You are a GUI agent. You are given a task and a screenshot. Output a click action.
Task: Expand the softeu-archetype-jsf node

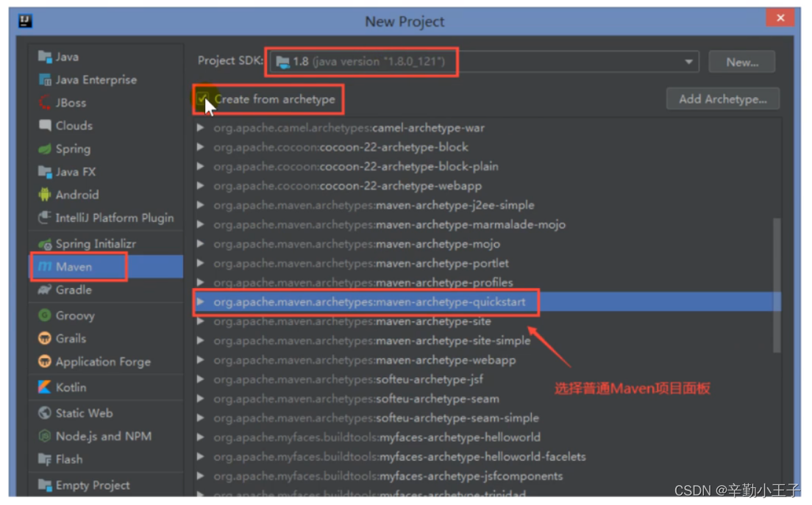pyautogui.click(x=200, y=379)
